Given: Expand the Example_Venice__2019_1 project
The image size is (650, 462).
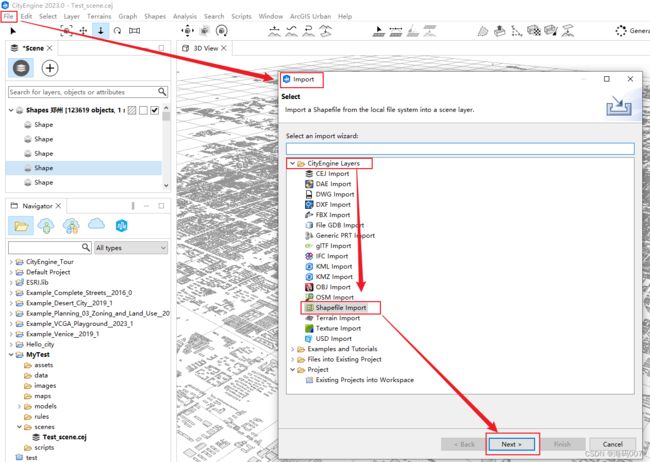Looking at the screenshot, I should (x=11, y=334).
